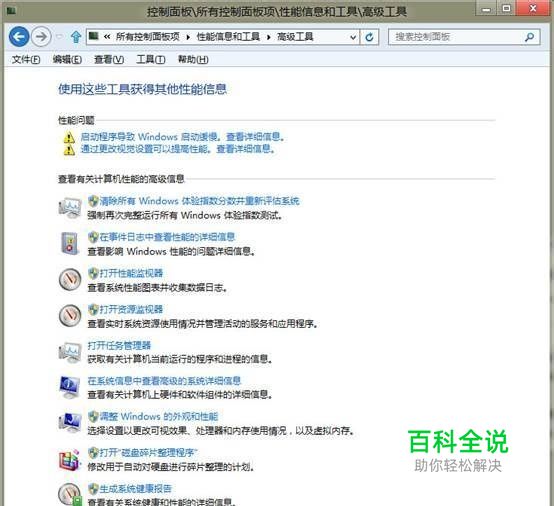Open 在系统信息中查看高级的系统详细信息 link
554x506 pixels.
tap(164, 381)
